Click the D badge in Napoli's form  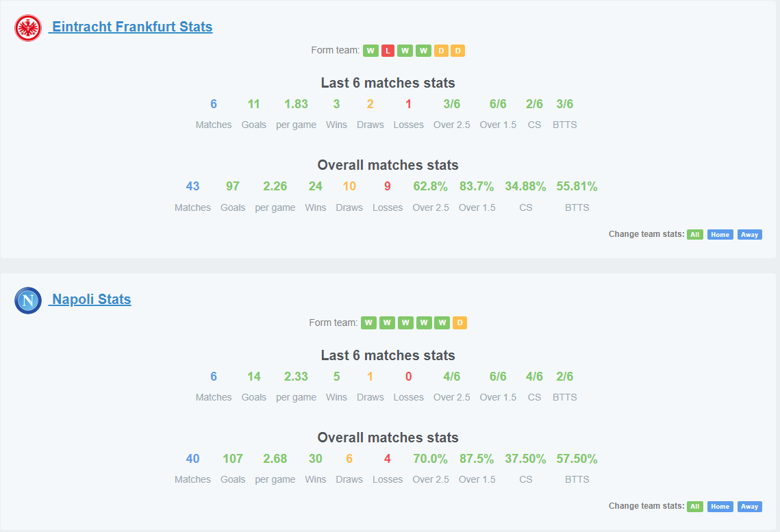point(460,322)
